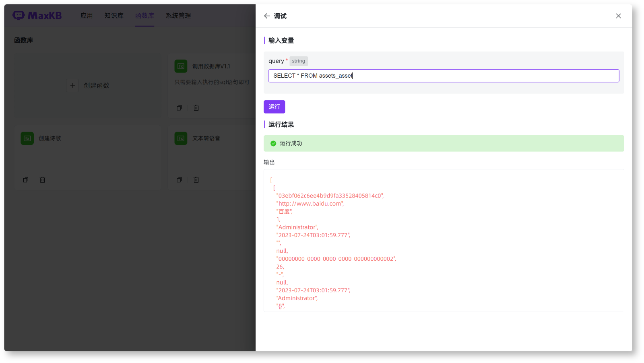Open the 知识库 section
The width and height of the screenshot is (644, 363).
(114, 15)
